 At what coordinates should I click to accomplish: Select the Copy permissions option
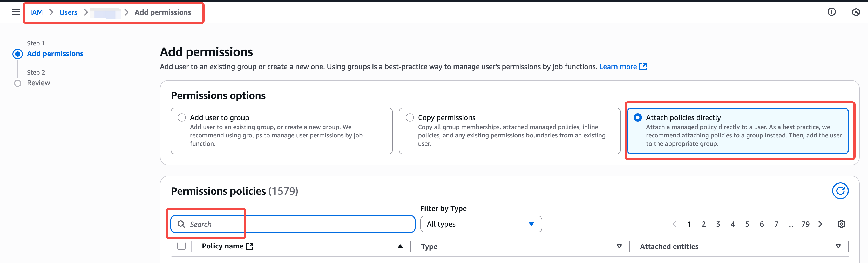(410, 117)
